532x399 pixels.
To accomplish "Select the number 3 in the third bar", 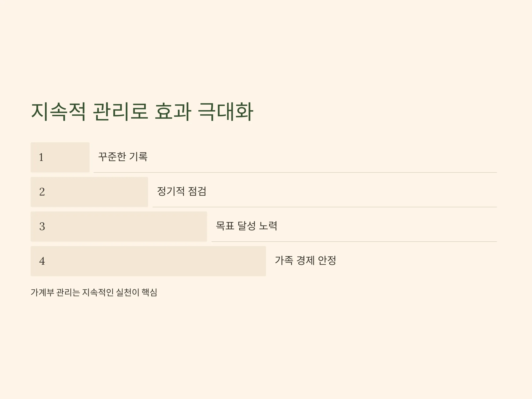I will 42,227.
